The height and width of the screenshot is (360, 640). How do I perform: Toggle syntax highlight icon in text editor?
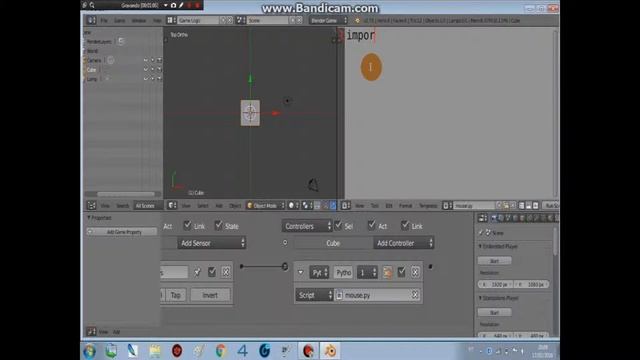tap(536, 206)
